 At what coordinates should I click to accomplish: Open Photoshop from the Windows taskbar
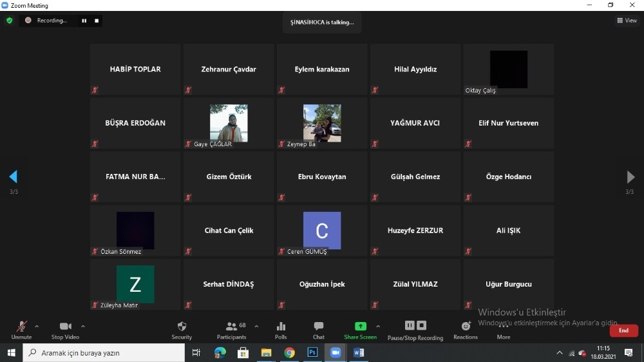point(312,352)
